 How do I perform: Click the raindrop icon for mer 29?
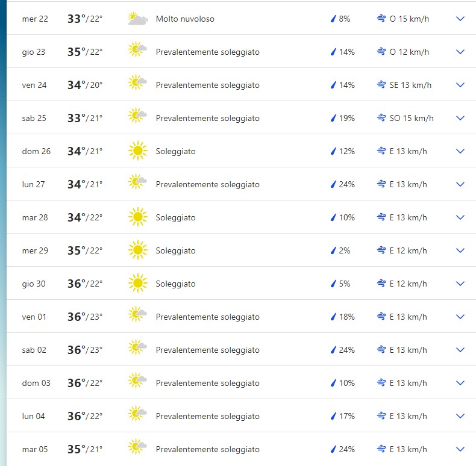click(x=333, y=250)
